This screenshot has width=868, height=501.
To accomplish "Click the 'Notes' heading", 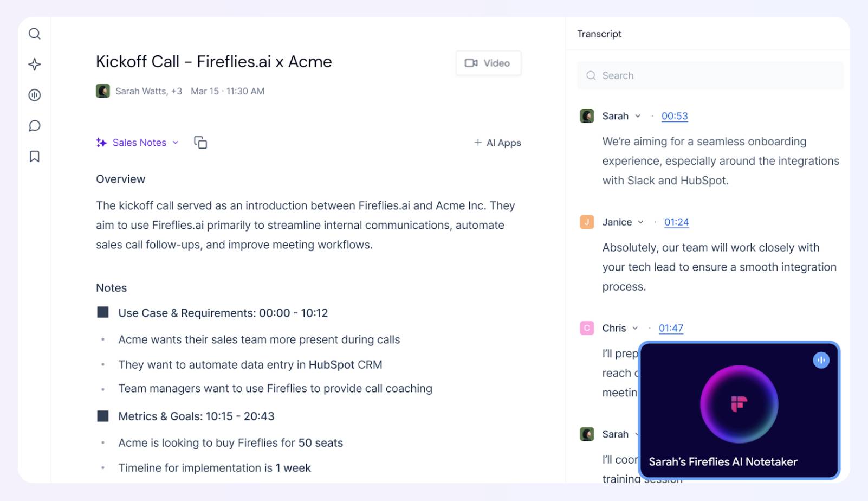I will pyautogui.click(x=112, y=288).
